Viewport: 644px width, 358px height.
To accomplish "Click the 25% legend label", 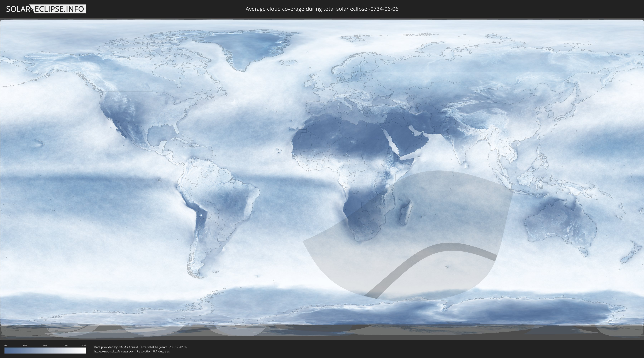I will [x=25, y=345].
